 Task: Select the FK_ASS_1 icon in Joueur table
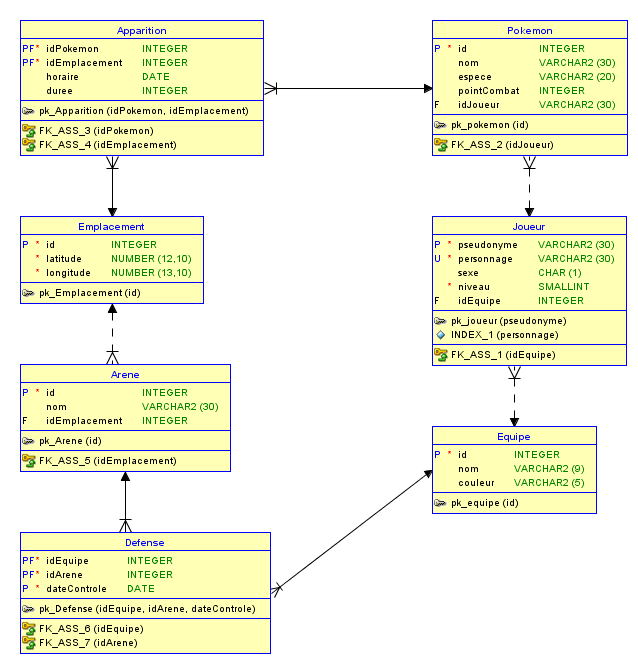pos(441,355)
